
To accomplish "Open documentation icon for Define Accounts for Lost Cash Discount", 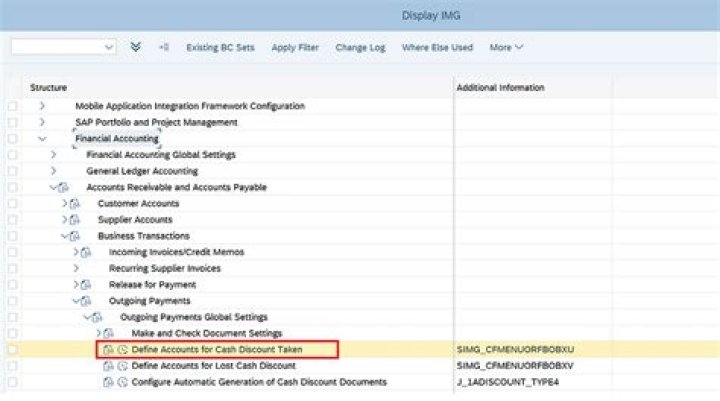I will 108,366.
